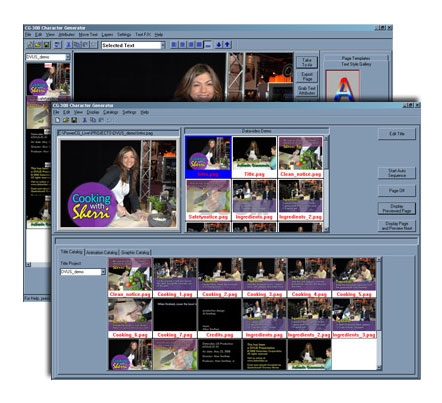This screenshot has height=403, width=442.
Task: Switch to the Animation Catalog tab
Action: 102,252
